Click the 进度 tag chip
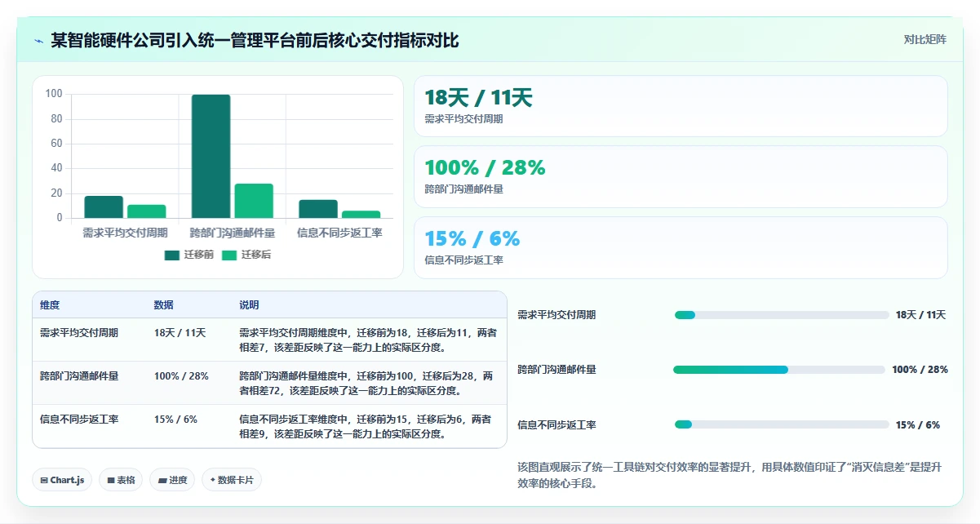The image size is (980, 524). tap(172, 480)
